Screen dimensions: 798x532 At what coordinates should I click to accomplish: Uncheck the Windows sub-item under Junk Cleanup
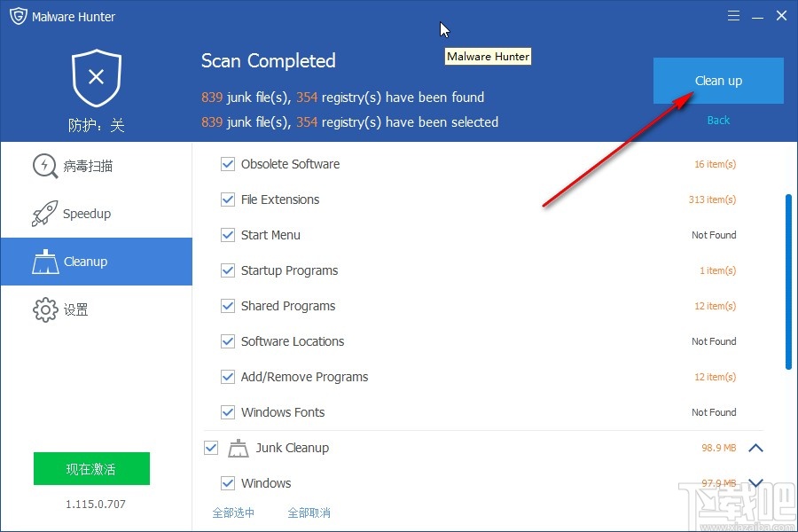[228, 483]
